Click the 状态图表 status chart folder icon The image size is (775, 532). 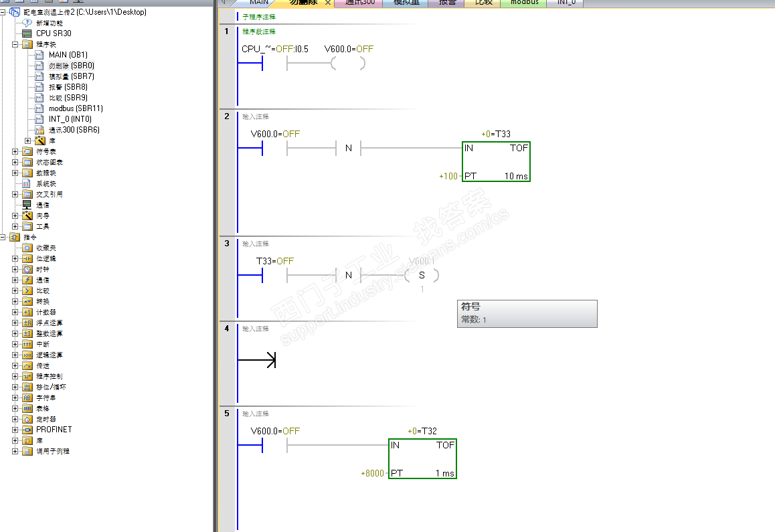pos(27,162)
